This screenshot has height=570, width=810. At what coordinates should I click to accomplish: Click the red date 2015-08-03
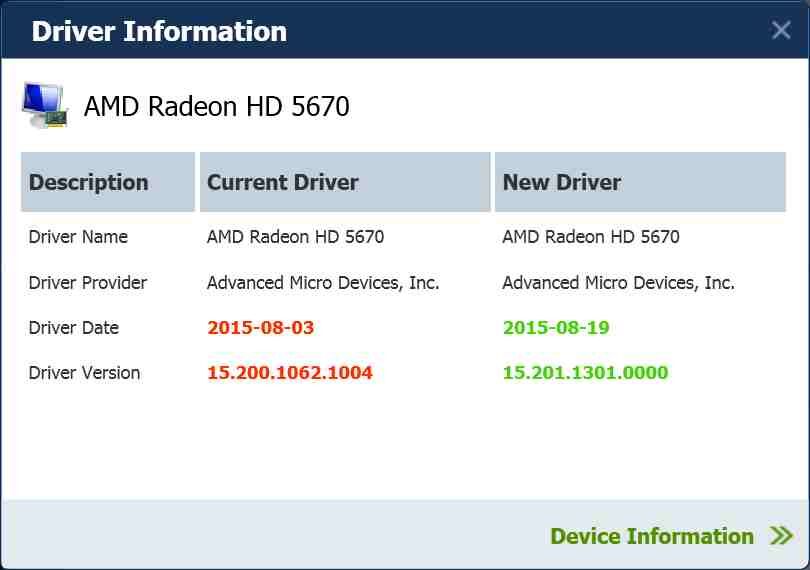coord(261,328)
